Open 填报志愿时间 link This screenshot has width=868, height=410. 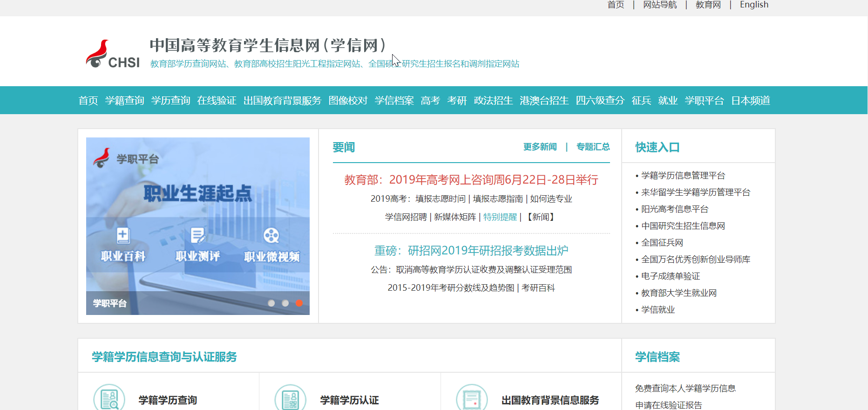click(441, 199)
